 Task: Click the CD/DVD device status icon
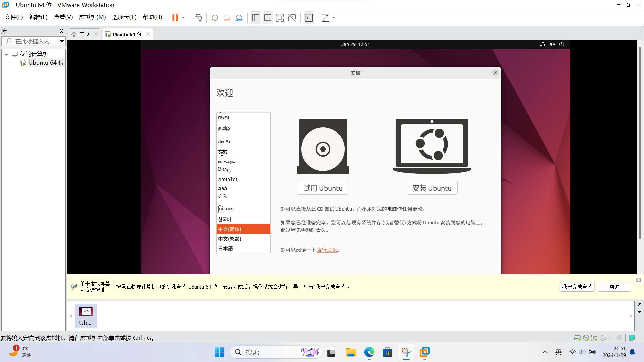(586, 338)
